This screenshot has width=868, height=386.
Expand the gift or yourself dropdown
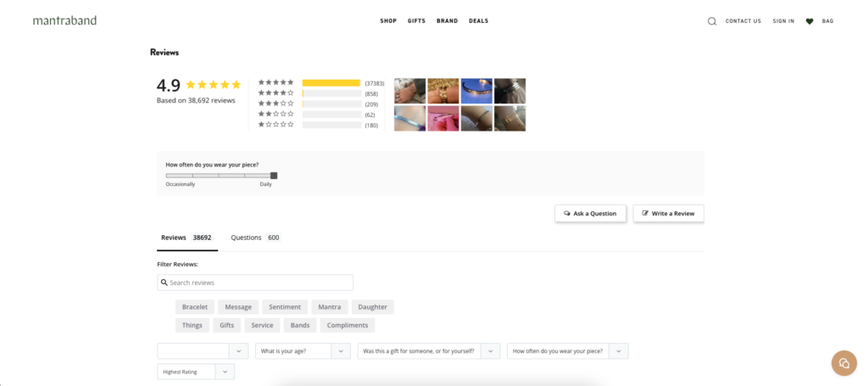point(429,350)
